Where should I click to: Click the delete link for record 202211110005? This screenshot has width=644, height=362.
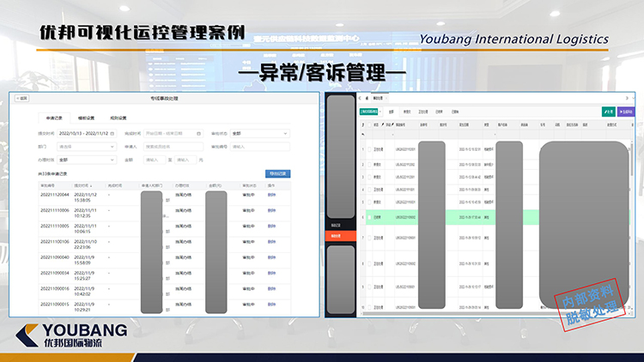click(271, 226)
